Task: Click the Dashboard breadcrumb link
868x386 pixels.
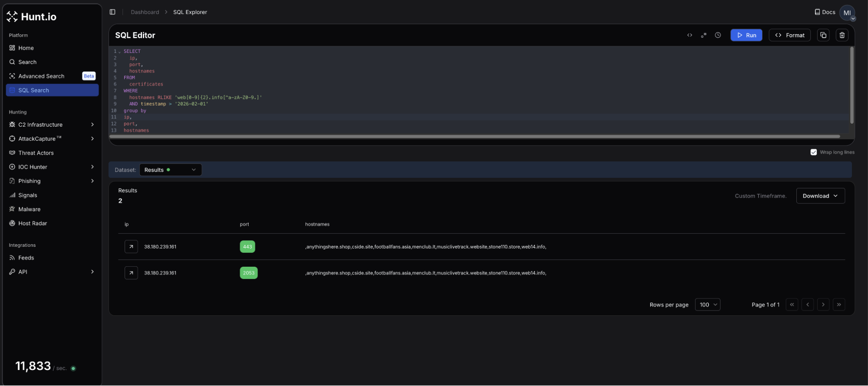Action: point(145,12)
